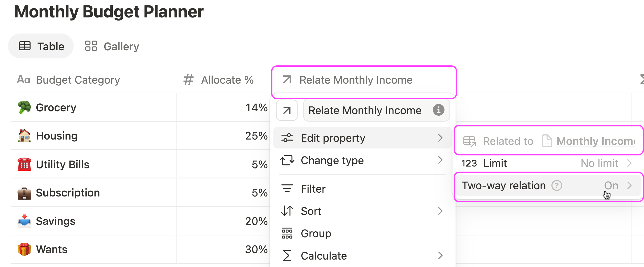
Task: Expand the Calculate submenu
Action: tap(362, 256)
